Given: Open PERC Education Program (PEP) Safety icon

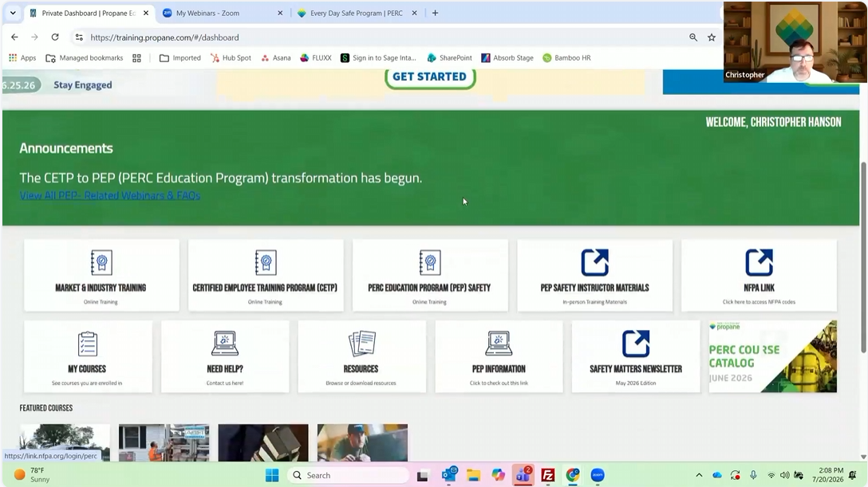Looking at the screenshot, I should click(x=429, y=262).
